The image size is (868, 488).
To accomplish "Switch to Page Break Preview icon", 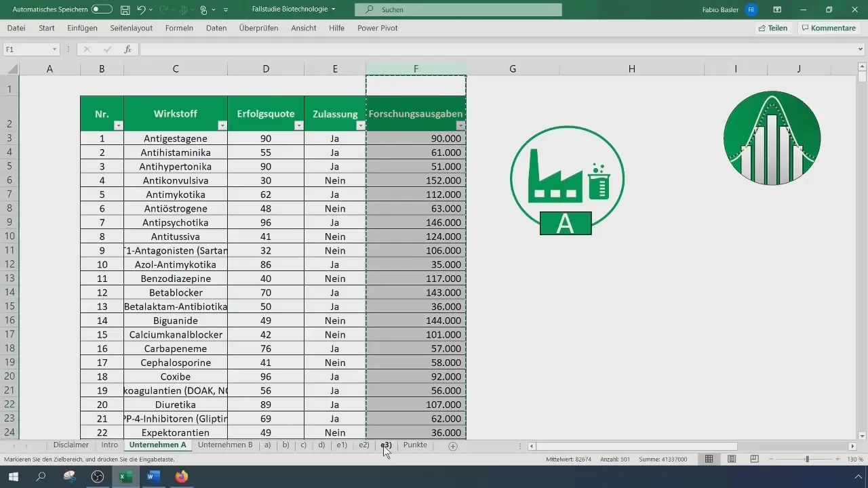I will tap(754, 459).
